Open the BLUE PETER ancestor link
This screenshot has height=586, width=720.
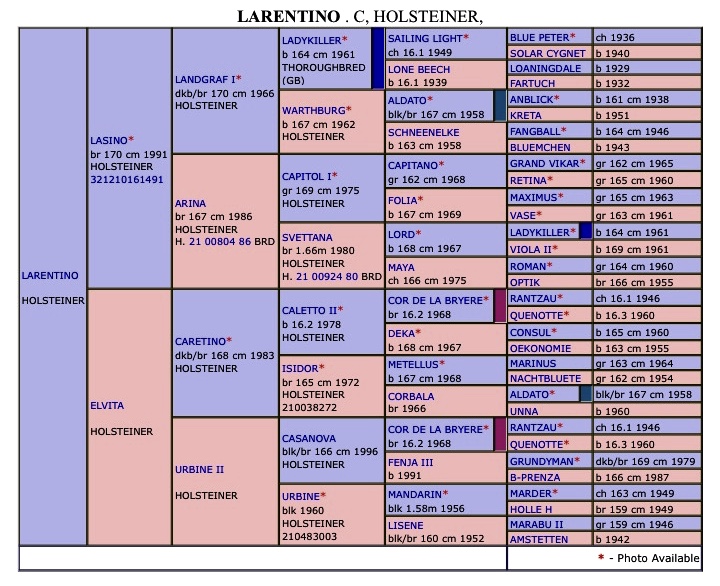pyautogui.click(x=539, y=37)
